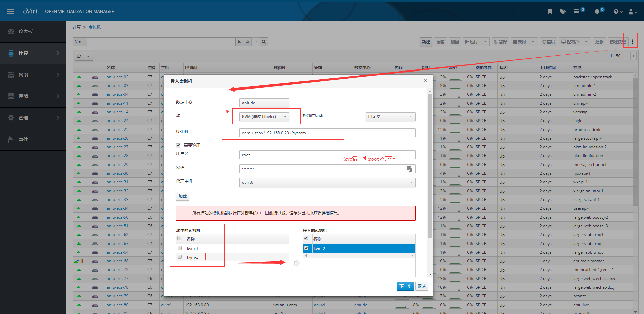Screen dimensions: 644x314
Task: Open the user account menu
Action: pos(633,12)
